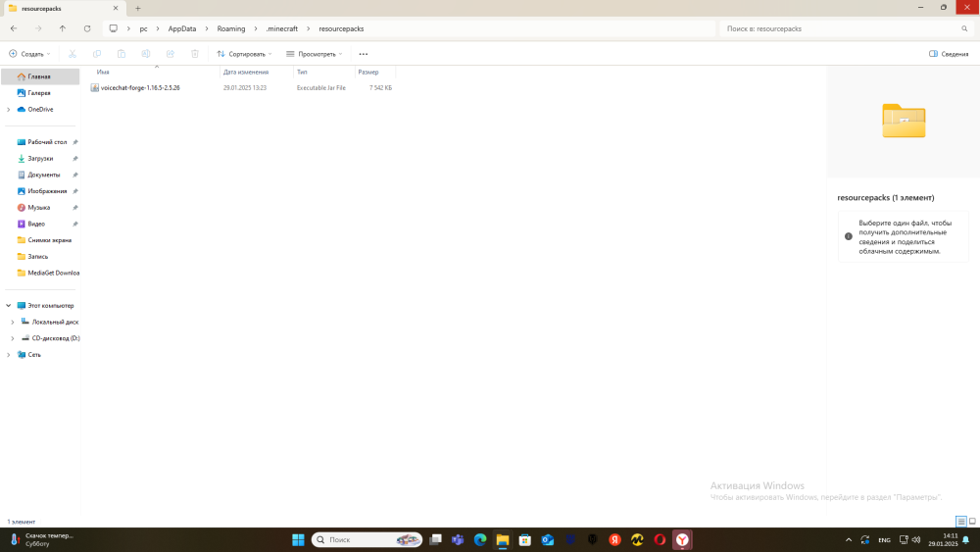Click the Delete trash icon

(x=195, y=54)
